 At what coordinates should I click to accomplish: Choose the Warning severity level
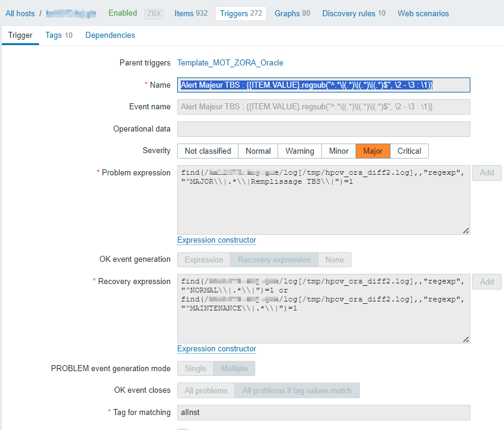coord(299,151)
